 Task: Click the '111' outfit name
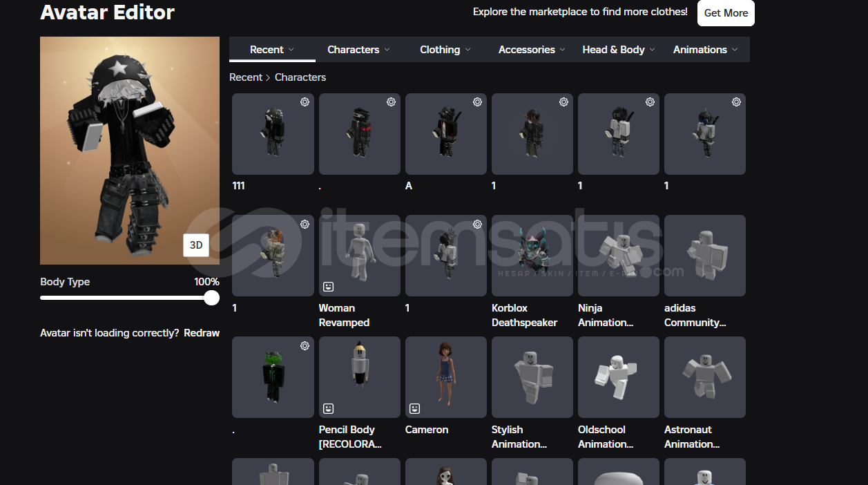239,186
